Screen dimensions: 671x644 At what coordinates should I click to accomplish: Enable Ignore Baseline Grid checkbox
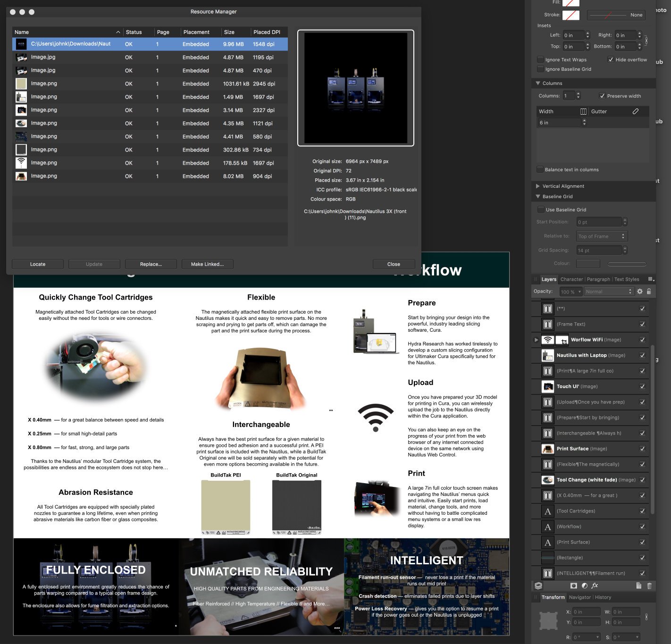(540, 69)
